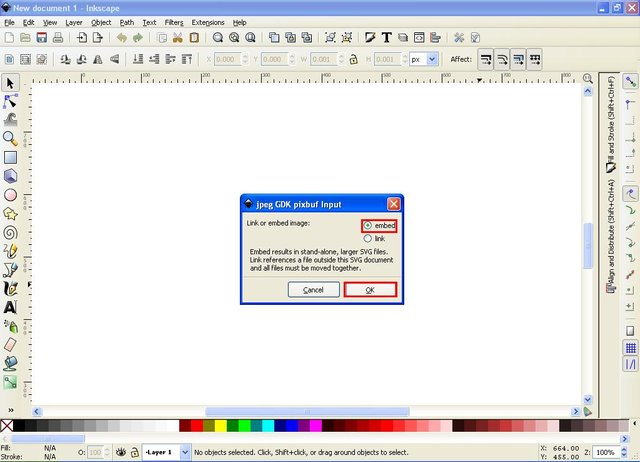This screenshot has width=640, height=462.
Task: Select the Zoom magnifier tool
Action: pyautogui.click(x=10, y=139)
